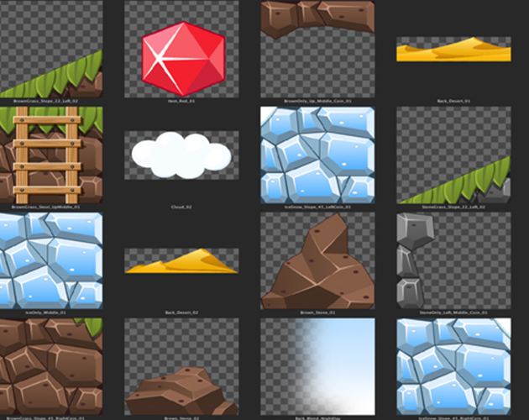Click the StoneGrass_Slope_22_Left_02 file name label
Screen dimensions: 529x420
coord(453,207)
